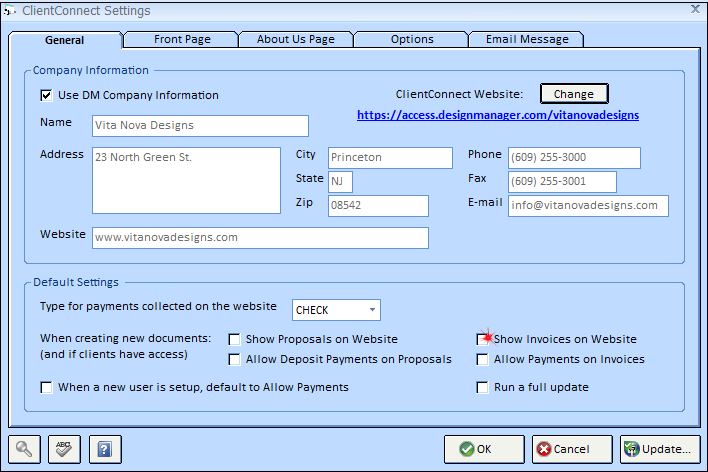Confirm settings with the OK button
The width and height of the screenshot is (708, 472).
[x=484, y=449]
